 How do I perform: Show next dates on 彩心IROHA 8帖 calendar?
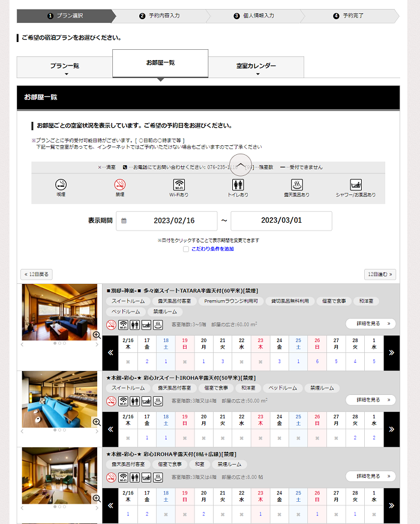(392, 505)
